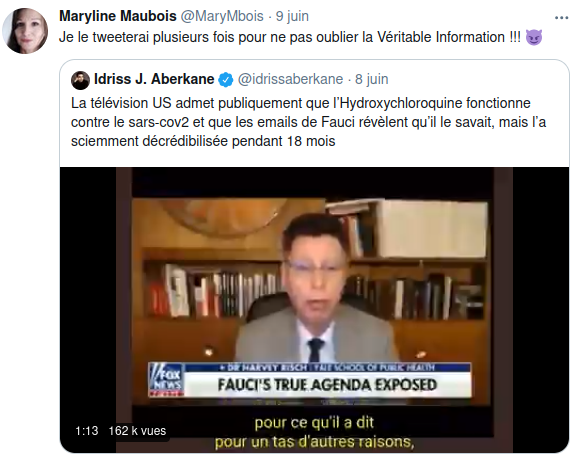
Task: Click the Fox News logo in video
Action: (x=166, y=380)
